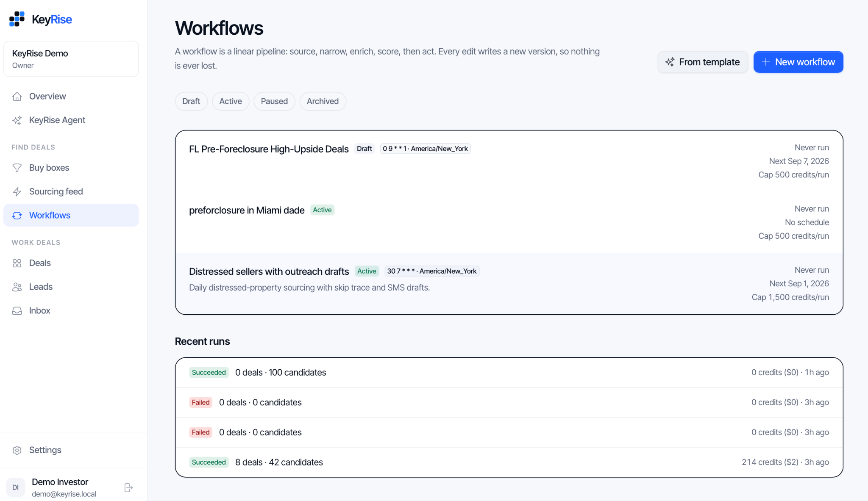This screenshot has height=501, width=868.
Task: Open the Sourcing feed page
Action: [71, 192]
